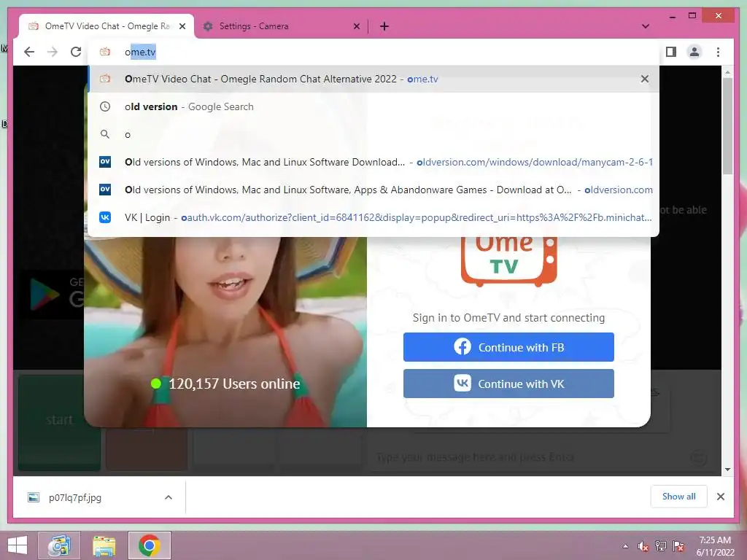747x560 pixels.
Task: Open the Chrome side panel icon
Action: (x=671, y=52)
